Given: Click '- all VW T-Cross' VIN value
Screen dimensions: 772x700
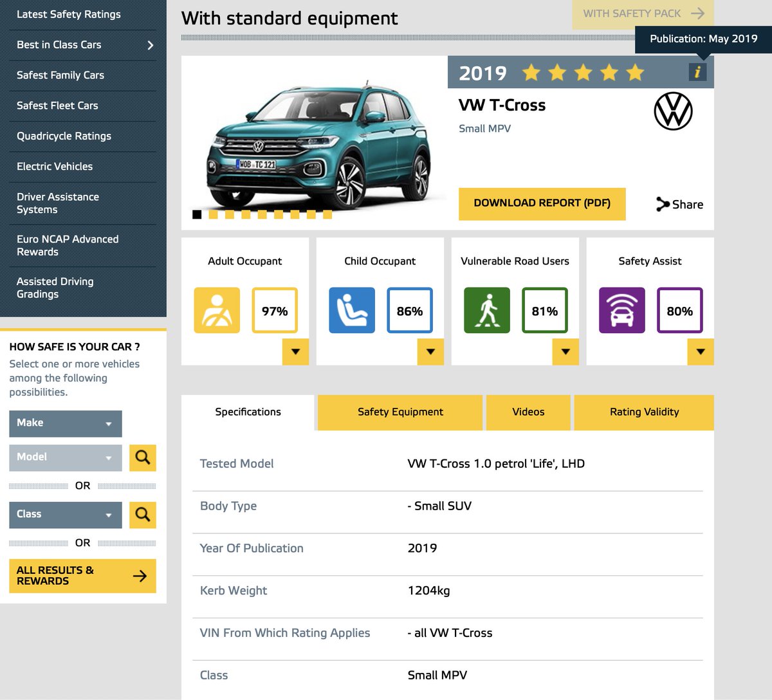Looking at the screenshot, I should click(450, 633).
